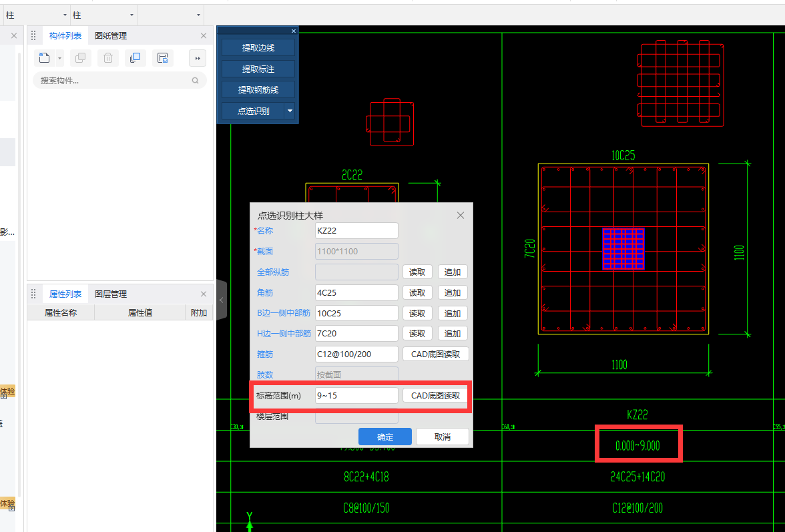Click the 提取边线 button
Screen dimensions: 785x532
coord(258,47)
